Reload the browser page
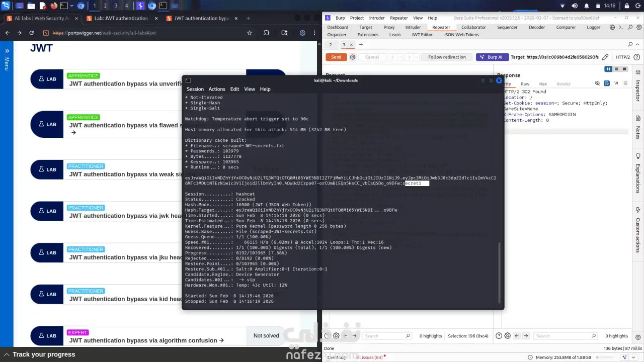The image size is (644, 362). 31,33
